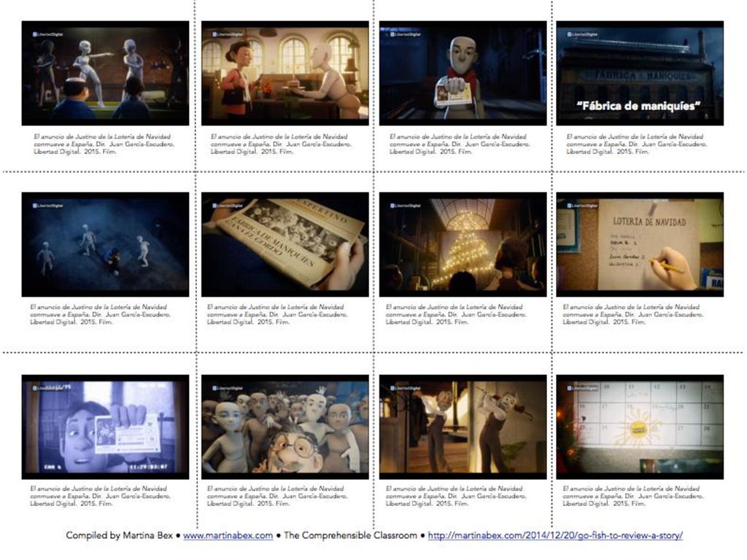Select thumbnail of two mannequins in vests

pos(463,427)
